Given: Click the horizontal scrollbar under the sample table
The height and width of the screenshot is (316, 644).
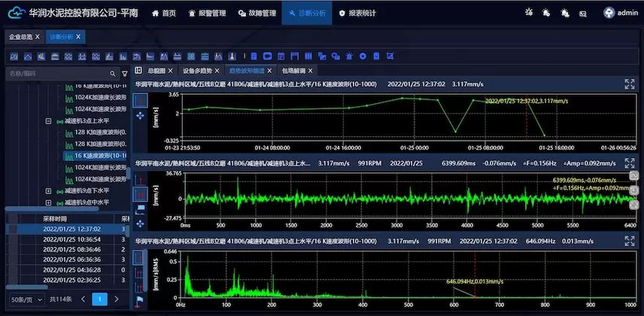Looking at the screenshot, I should (x=26, y=287).
